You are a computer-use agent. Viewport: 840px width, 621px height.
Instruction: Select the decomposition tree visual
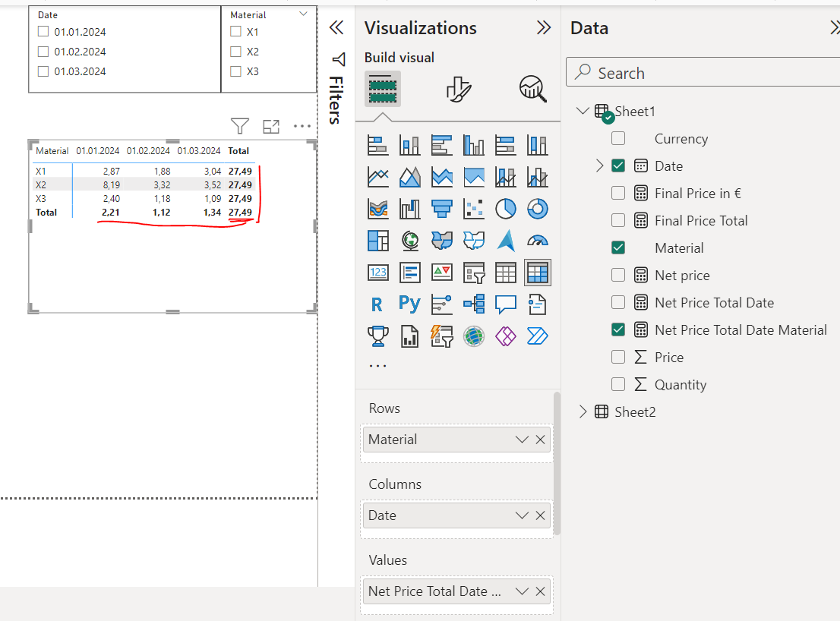(474, 304)
